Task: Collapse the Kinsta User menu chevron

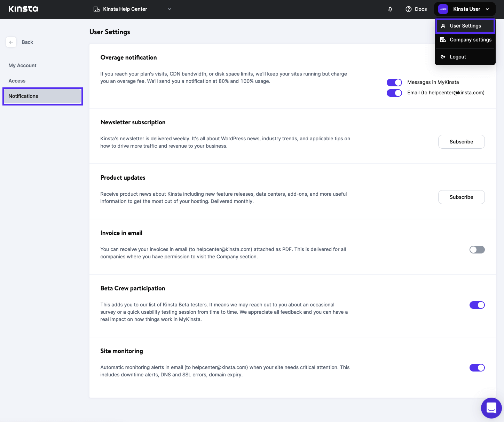Action: click(x=487, y=9)
